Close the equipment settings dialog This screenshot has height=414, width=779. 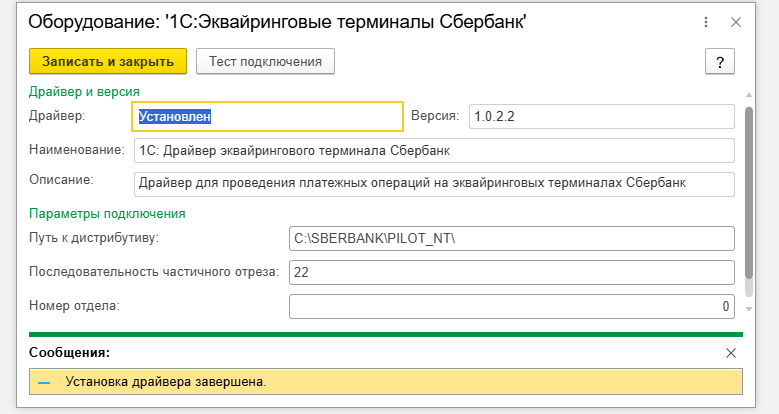(x=736, y=21)
